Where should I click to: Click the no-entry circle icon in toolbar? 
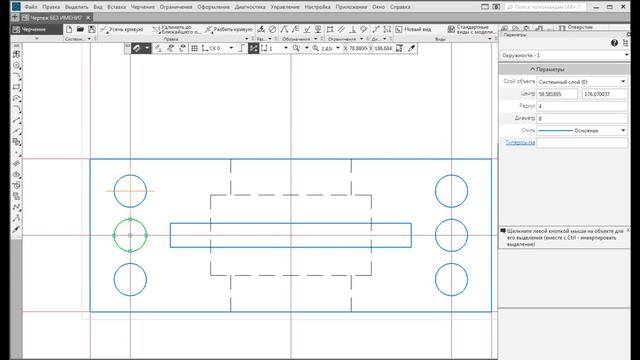(272, 29)
